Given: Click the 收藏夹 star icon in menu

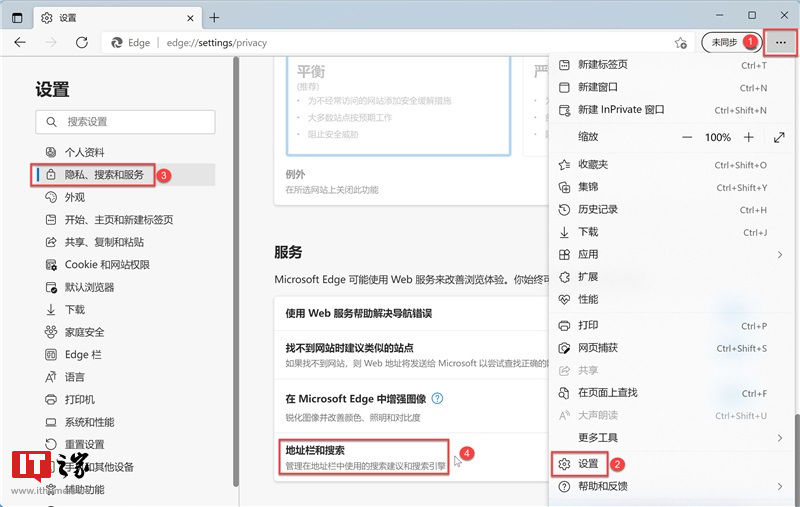Looking at the screenshot, I should 564,165.
